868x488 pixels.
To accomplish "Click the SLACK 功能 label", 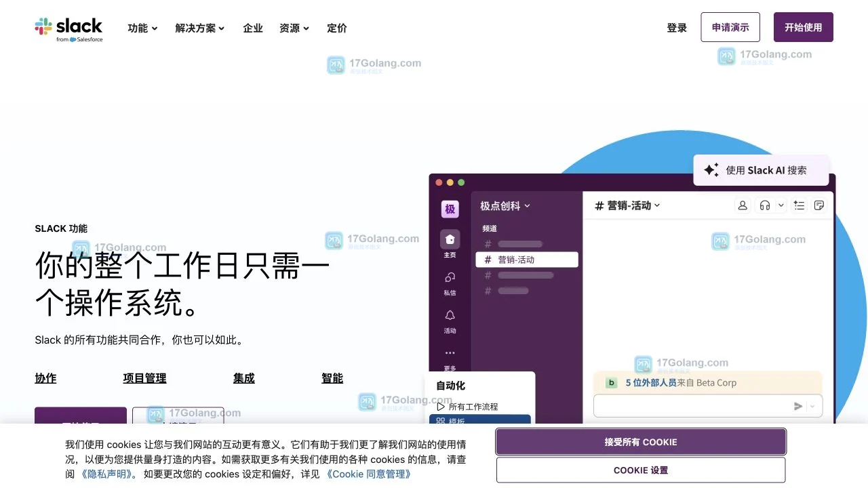I will coord(61,228).
